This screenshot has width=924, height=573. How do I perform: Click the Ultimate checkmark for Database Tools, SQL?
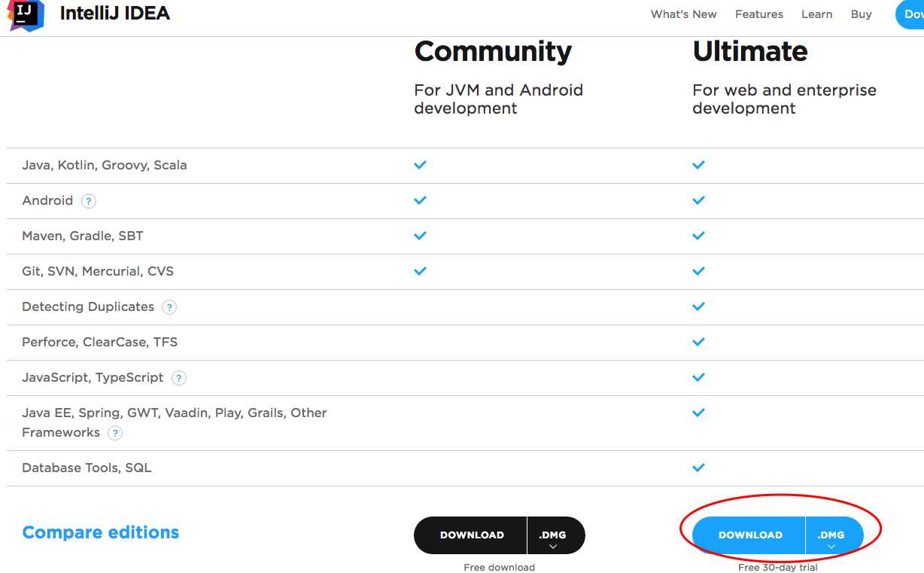[698, 468]
